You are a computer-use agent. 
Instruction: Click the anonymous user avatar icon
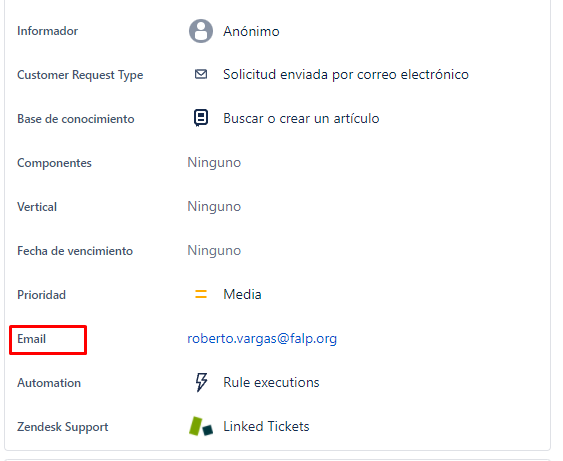point(201,31)
